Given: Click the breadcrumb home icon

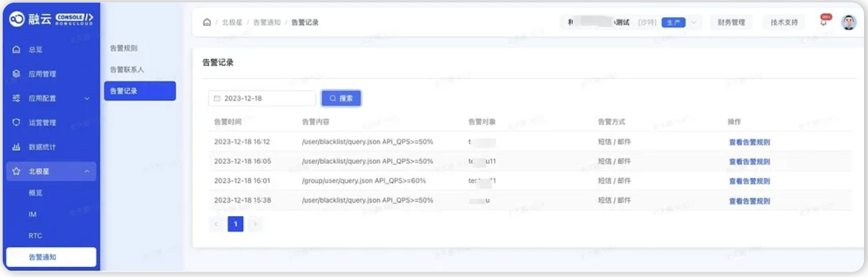Looking at the screenshot, I should click(207, 23).
